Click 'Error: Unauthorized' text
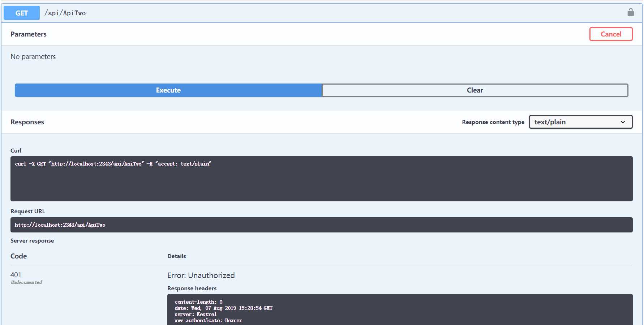 tap(201, 275)
